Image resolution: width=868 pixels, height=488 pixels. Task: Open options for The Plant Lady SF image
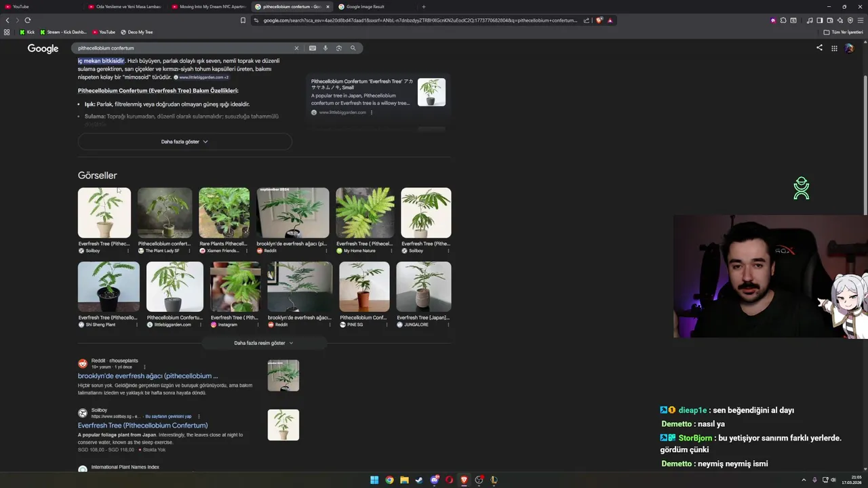click(x=189, y=251)
